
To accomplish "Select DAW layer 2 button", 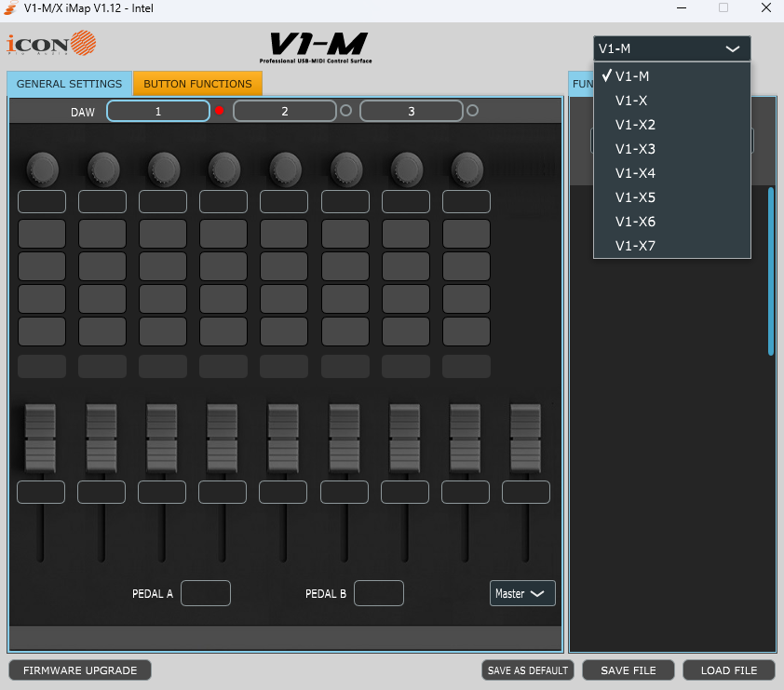I will (285, 111).
